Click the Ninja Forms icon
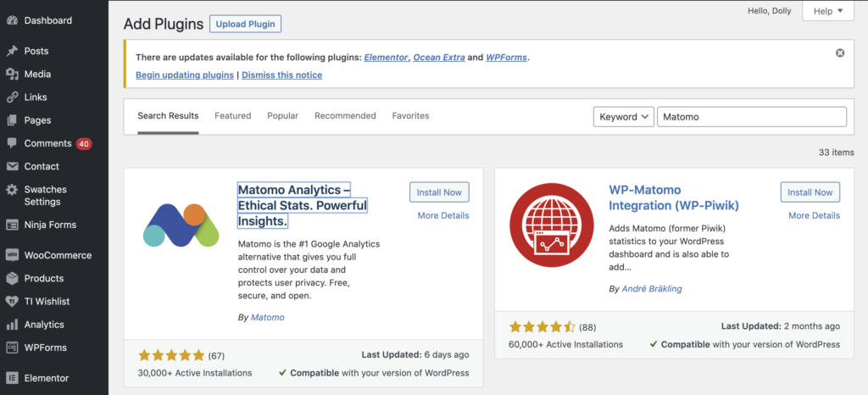 [x=12, y=225]
